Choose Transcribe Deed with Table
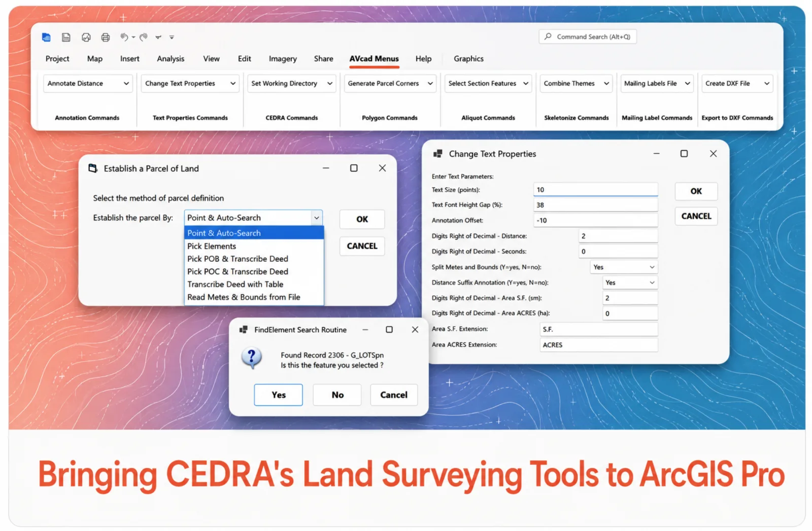The width and height of the screenshot is (812, 531). (x=254, y=284)
